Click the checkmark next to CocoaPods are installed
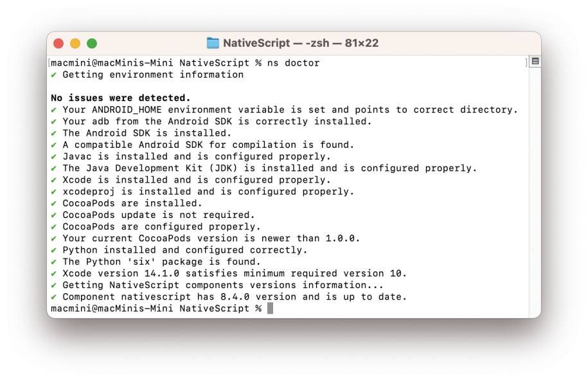 [x=53, y=203]
